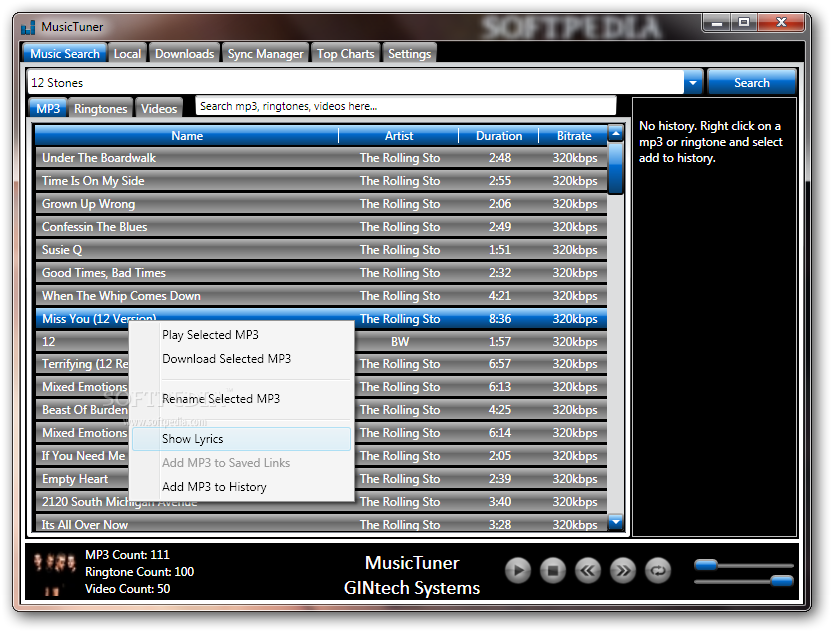Click the album art thumbnail in player bar
The image size is (832, 632).
pos(54,572)
